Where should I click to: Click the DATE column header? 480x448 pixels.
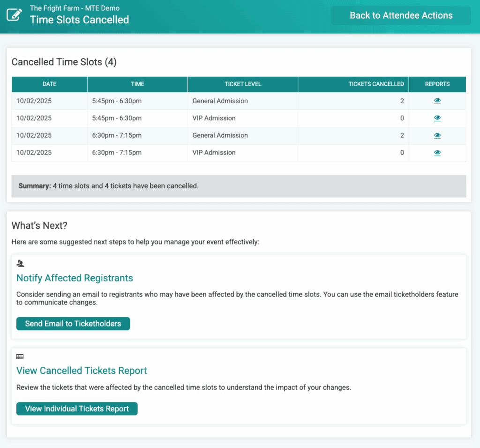point(49,84)
